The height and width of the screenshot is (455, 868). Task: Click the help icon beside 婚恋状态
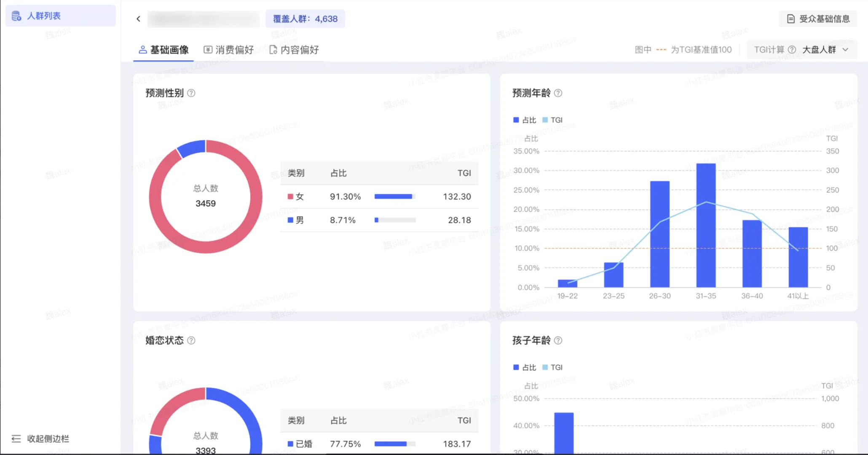click(191, 340)
